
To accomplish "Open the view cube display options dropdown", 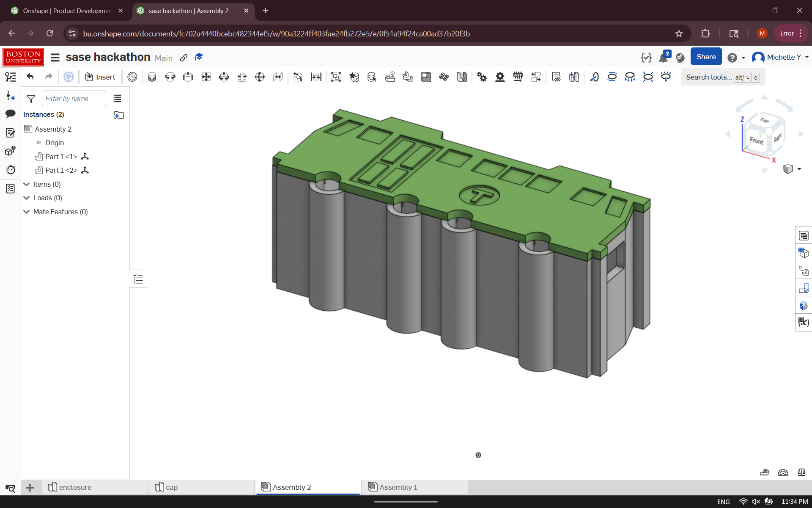I will (x=799, y=169).
